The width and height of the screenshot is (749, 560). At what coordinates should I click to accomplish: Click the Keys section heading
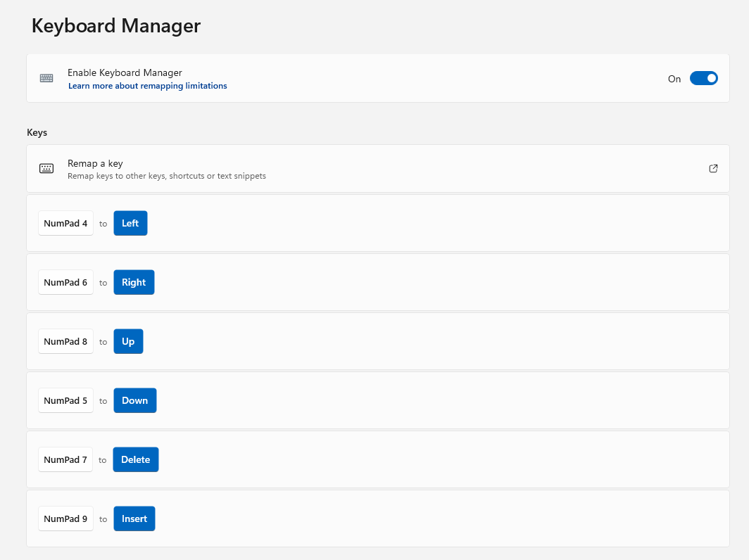pyautogui.click(x=37, y=133)
